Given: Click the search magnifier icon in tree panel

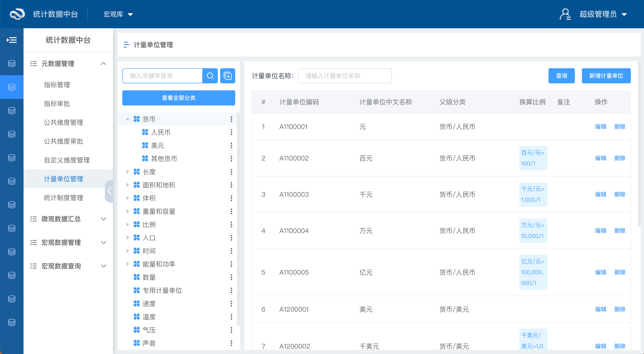Looking at the screenshot, I should [210, 76].
